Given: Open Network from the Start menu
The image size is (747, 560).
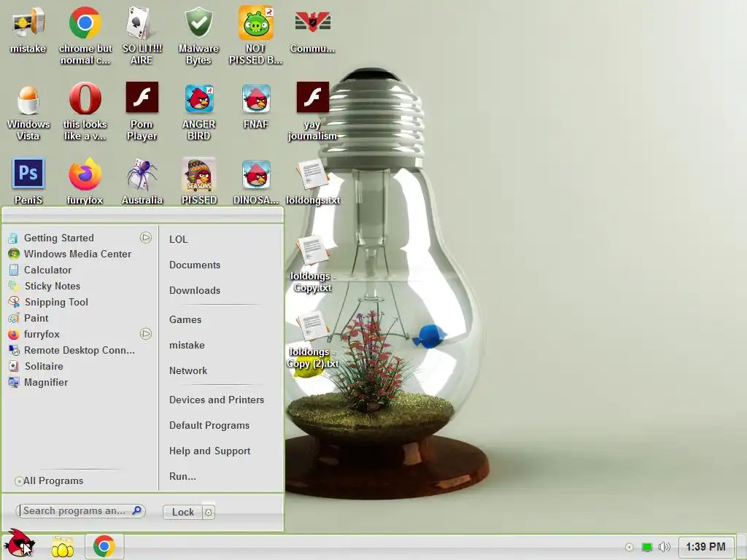Looking at the screenshot, I should tap(187, 371).
